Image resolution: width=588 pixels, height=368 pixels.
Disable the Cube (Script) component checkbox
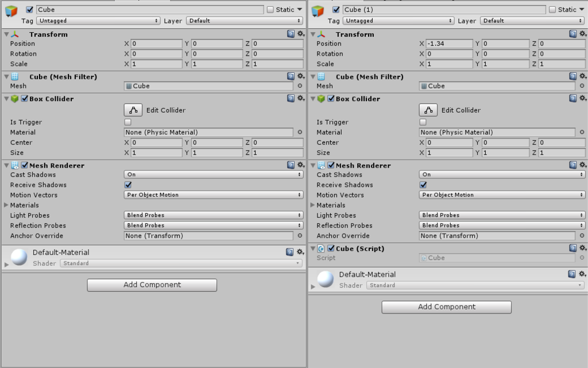(331, 248)
